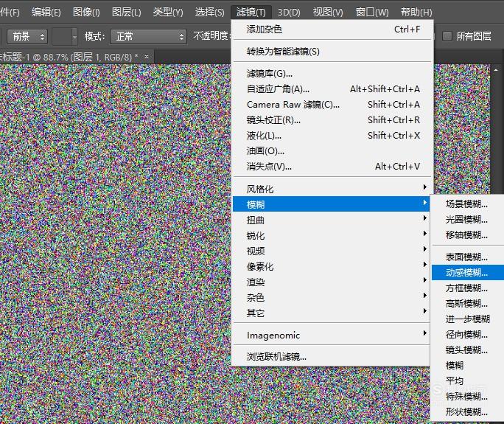Select 高斯模糊... blur filter
Viewport: 504px width, 424px height.
pyautogui.click(x=468, y=303)
